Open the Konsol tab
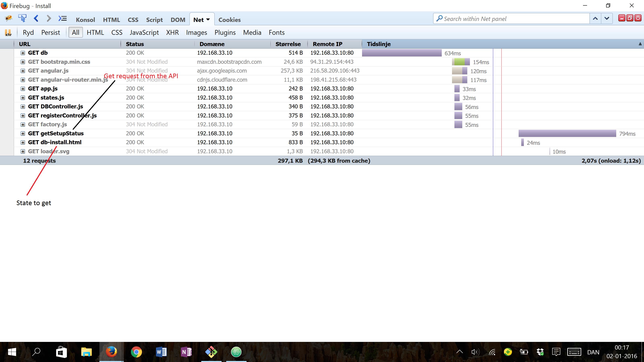This screenshot has width=644, height=362. [x=85, y=20]
